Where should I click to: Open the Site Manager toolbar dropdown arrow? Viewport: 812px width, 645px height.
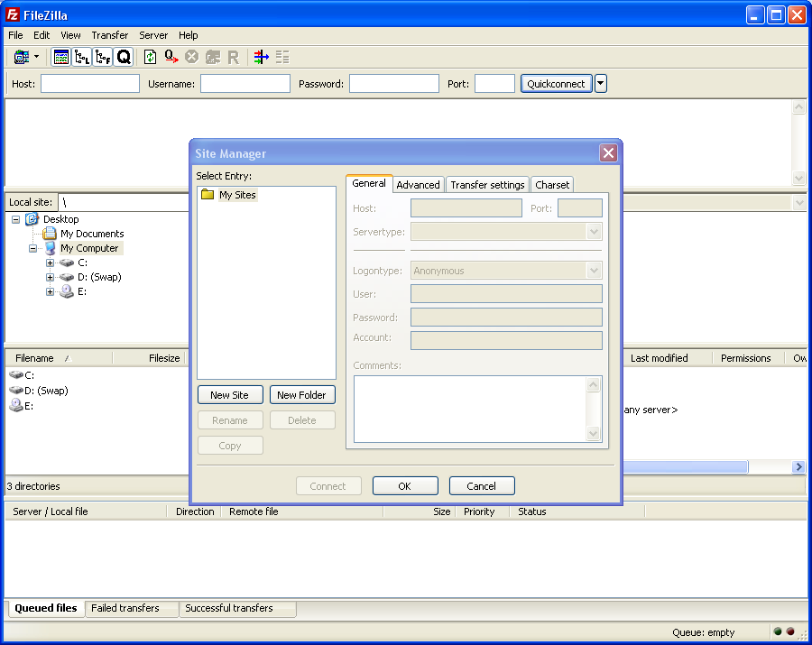pyautogui.click(x=36, y=57)
